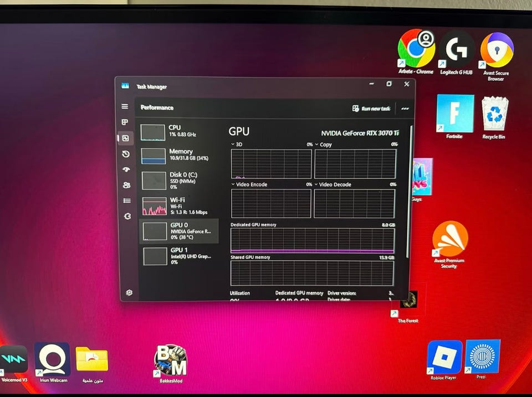Click the 8.0 GB dedicated memory value
Image resolution: width=532 pixels, height=397 pixels.
pyautogui.click(x=388, y=225)
